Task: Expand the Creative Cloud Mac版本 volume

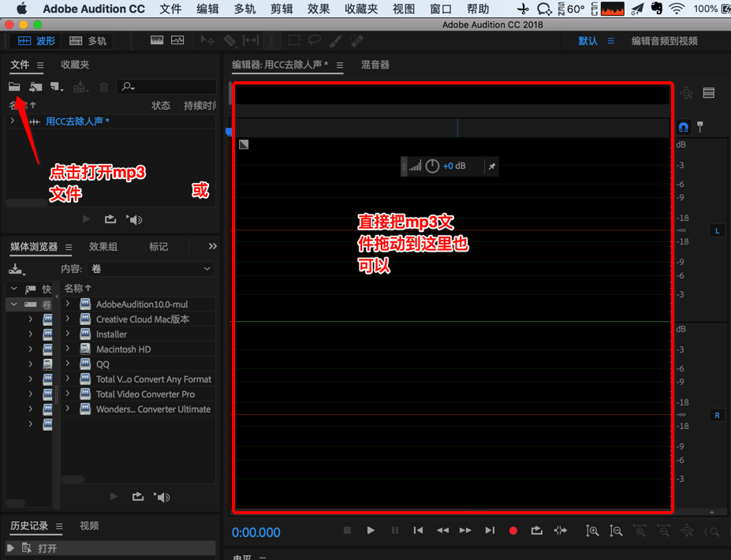Action: coord(68,319)
